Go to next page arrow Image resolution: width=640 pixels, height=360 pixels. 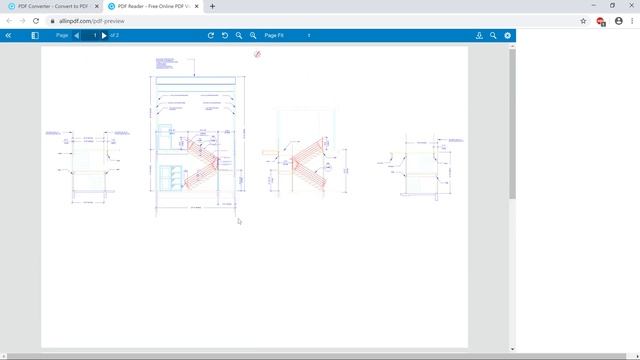(x=104, y=36)
